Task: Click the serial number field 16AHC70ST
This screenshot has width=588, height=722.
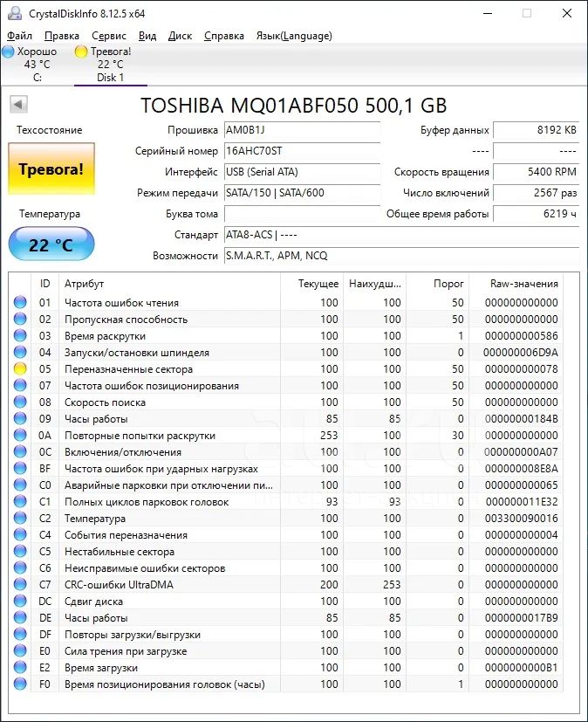Action: pyautogui.click(x=302, y=151)
